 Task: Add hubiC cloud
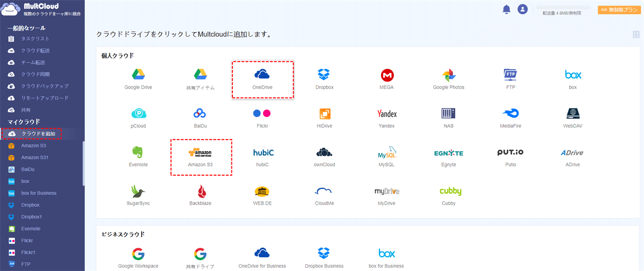point(263,157)
